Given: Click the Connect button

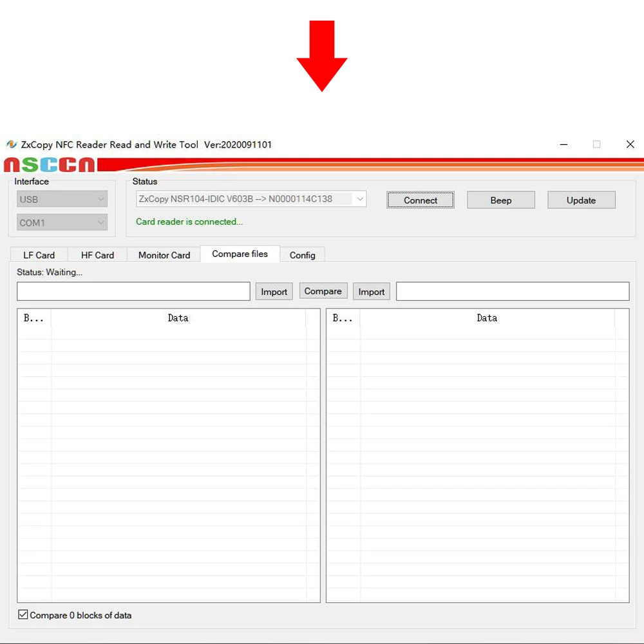Looking at the screenshot, I should (x=420, y=200).
